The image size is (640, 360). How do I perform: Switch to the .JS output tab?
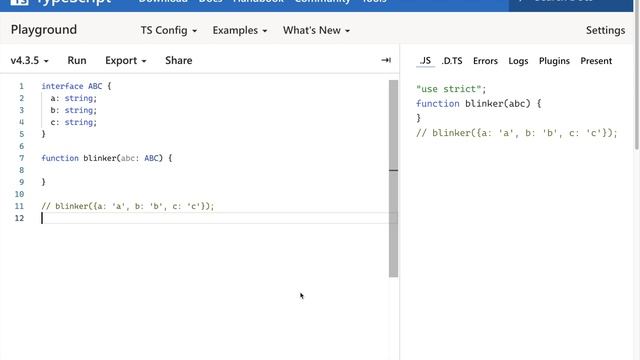tap(425, 61)
